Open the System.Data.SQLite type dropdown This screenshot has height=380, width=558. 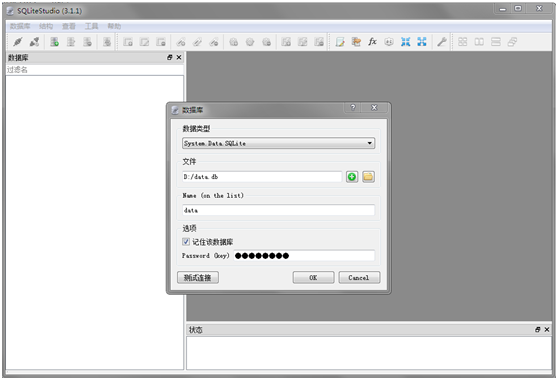pyautogui.click(x=278, y=143)
